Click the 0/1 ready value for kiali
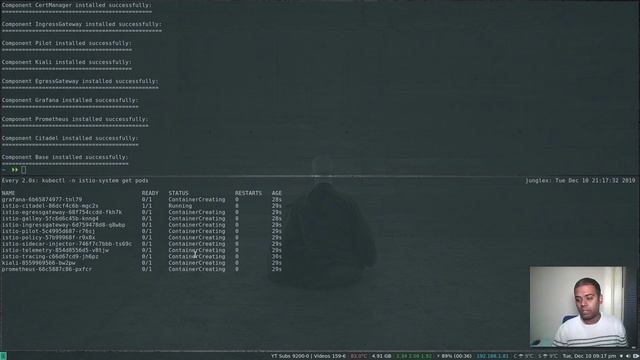This screenshot has height=360, width=640. [147, 263]
